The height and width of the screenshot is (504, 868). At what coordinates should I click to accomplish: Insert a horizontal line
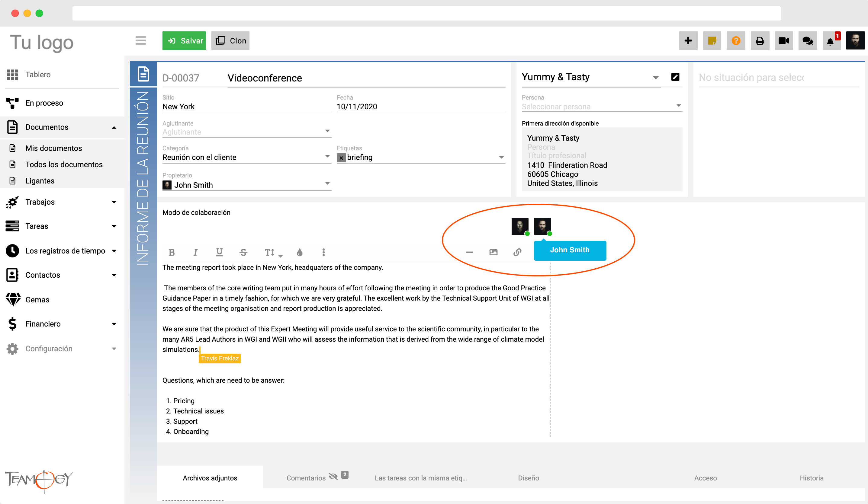tap(469, 252)
